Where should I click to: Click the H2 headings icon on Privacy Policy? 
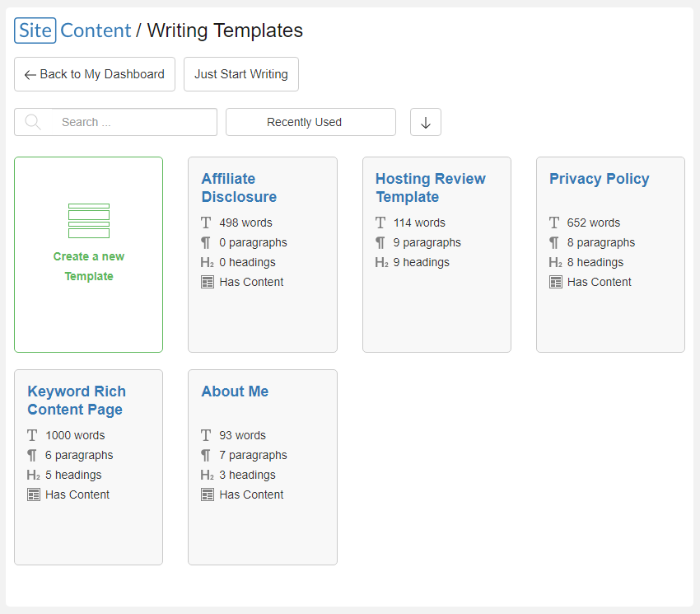555,262
